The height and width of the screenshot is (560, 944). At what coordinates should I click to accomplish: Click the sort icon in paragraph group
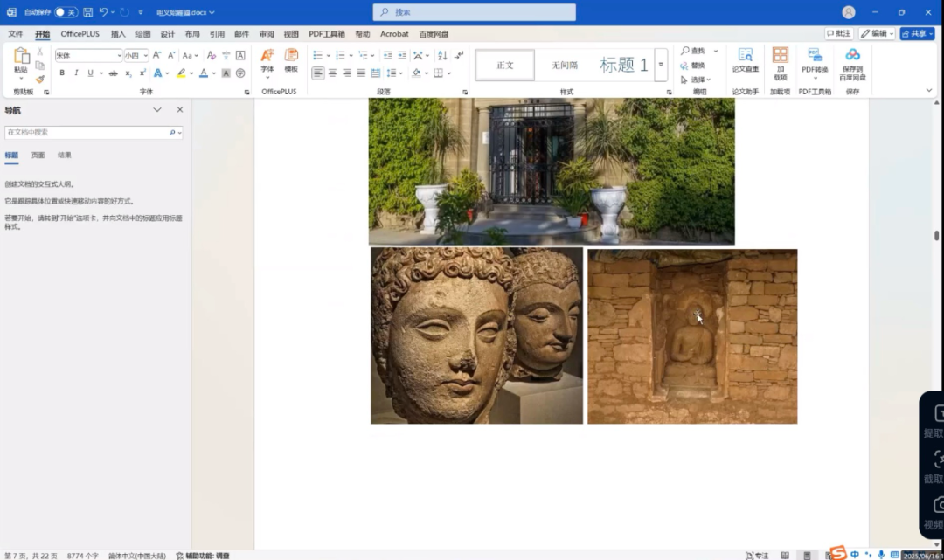tap(444, 55)
